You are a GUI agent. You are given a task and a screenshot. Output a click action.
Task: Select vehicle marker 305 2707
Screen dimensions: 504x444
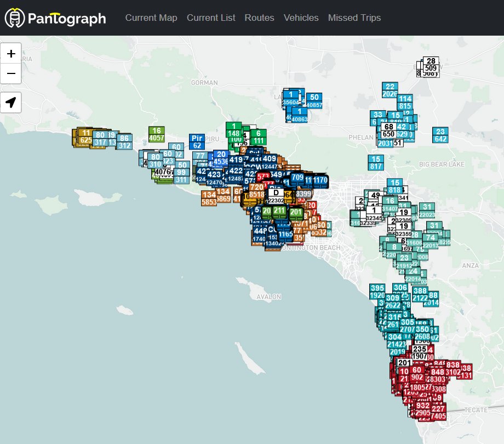click(407, 326)
